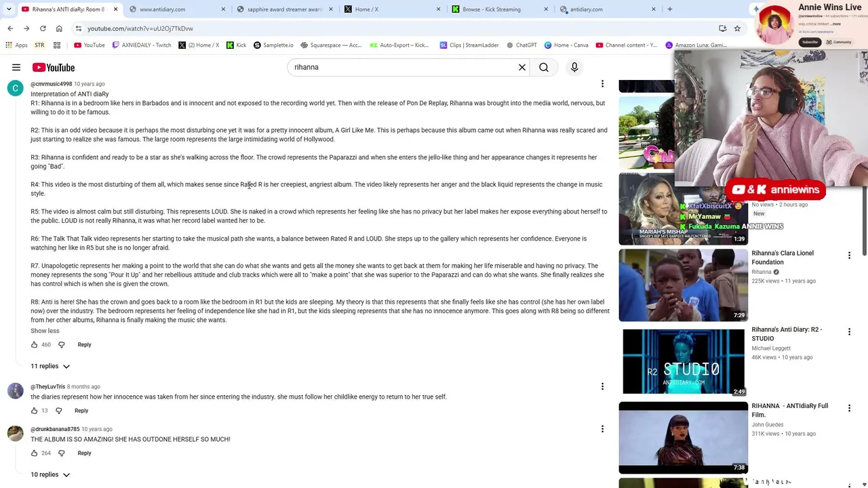
Task: Open the Kick bookmark
Action: click(236, 45)
